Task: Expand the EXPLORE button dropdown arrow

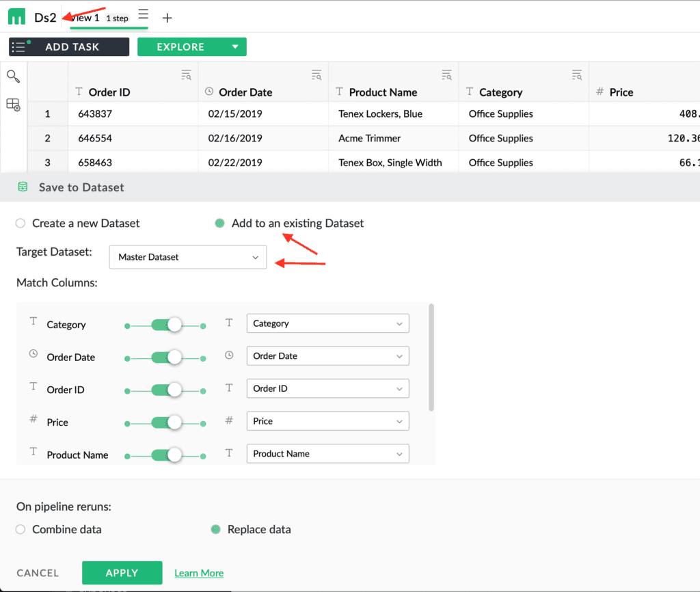Action: coord(235,47)
